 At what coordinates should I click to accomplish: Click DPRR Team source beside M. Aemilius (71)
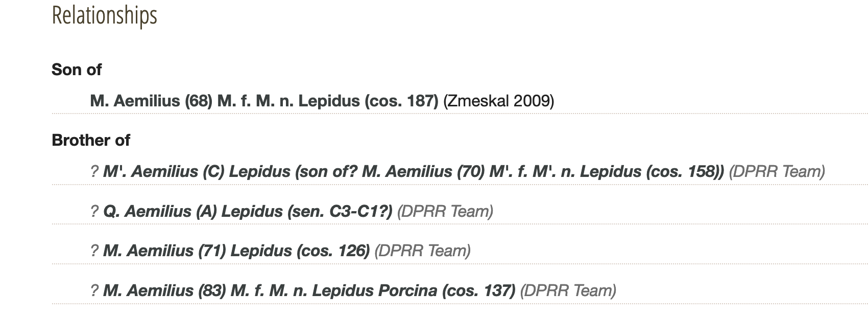[422, 251]
